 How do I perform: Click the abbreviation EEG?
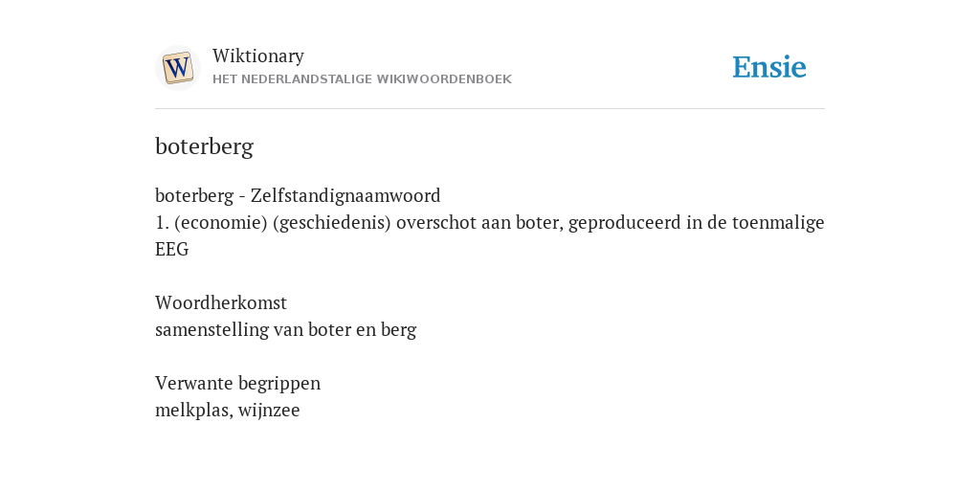172,250
